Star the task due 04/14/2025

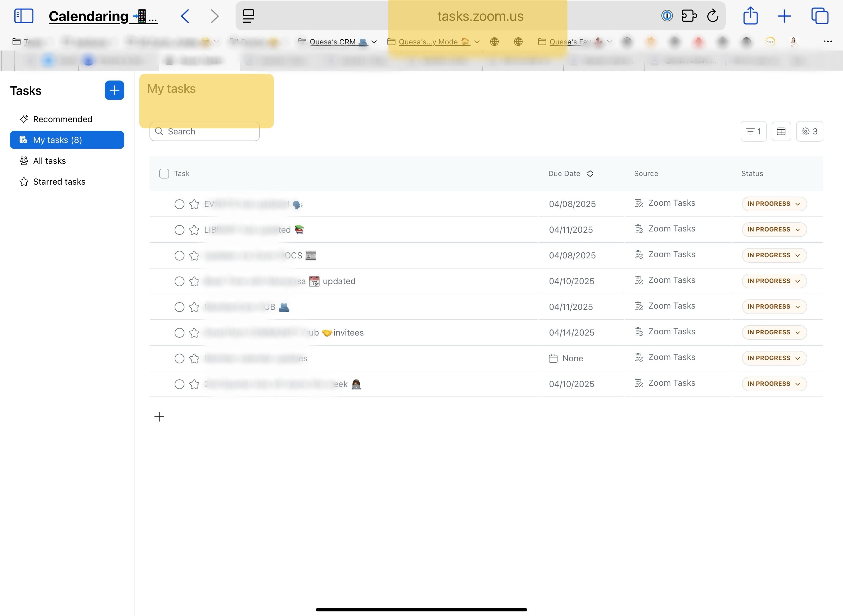pyautogui.click(x=194, y=332)
